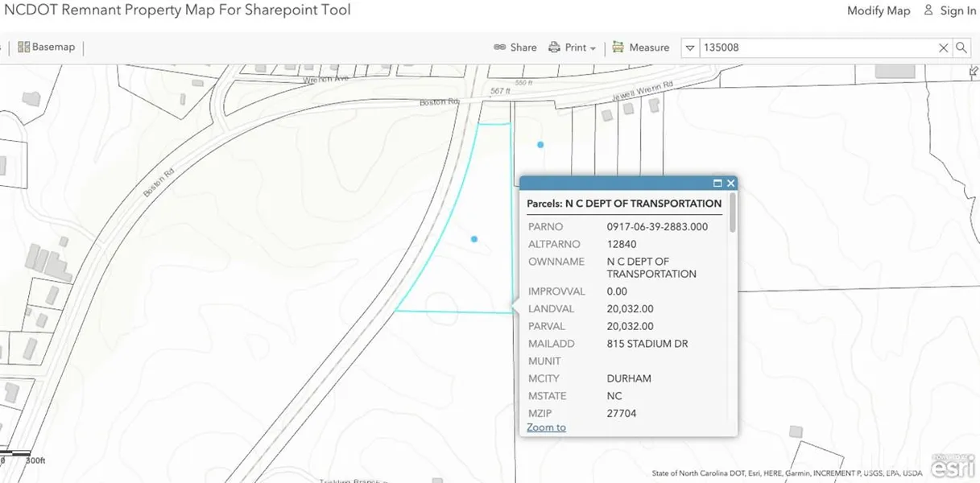Close the parcel info popup
This screenshot has height=483, width=980.
point(731,184)
